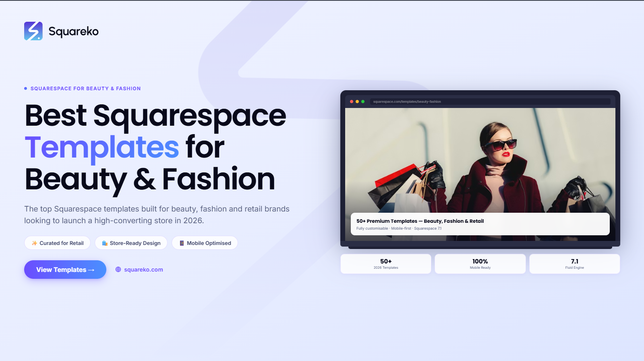The height and width of the screenshot is (361, 644).
Task: Click the Squareko brand name text
Action: tap(73, 31)
